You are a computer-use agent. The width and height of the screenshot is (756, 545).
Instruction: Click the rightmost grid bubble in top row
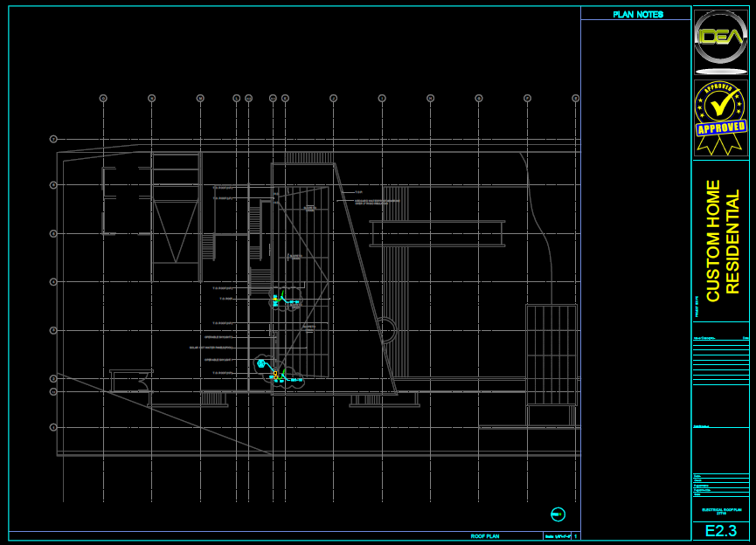coord(575,99)
